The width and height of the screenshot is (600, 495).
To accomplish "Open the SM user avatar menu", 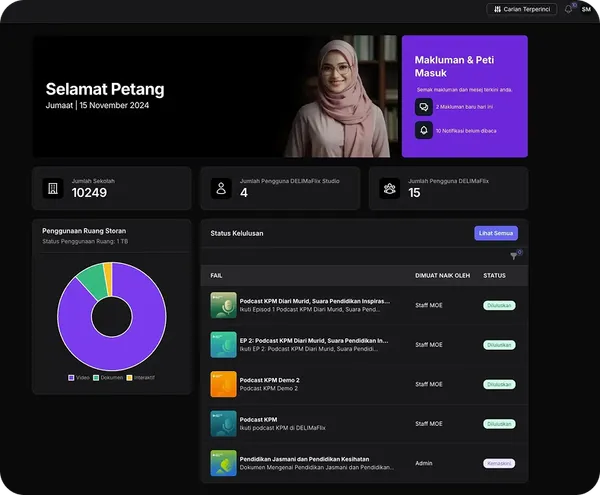I will 586,9.
